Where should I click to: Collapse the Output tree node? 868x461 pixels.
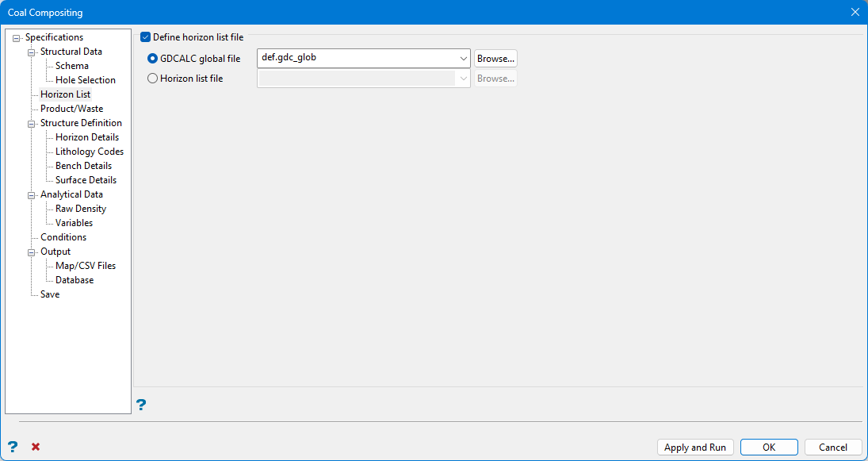click(x=31, y=252)
